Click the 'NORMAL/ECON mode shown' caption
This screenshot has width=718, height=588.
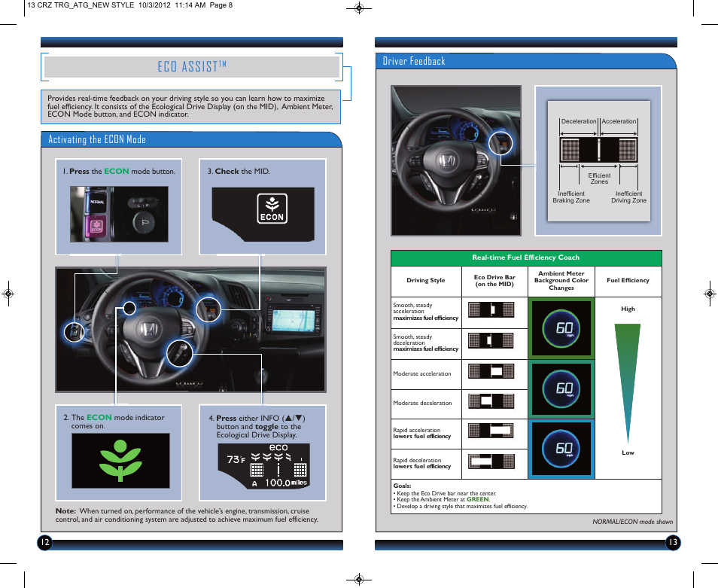(632, 522)
